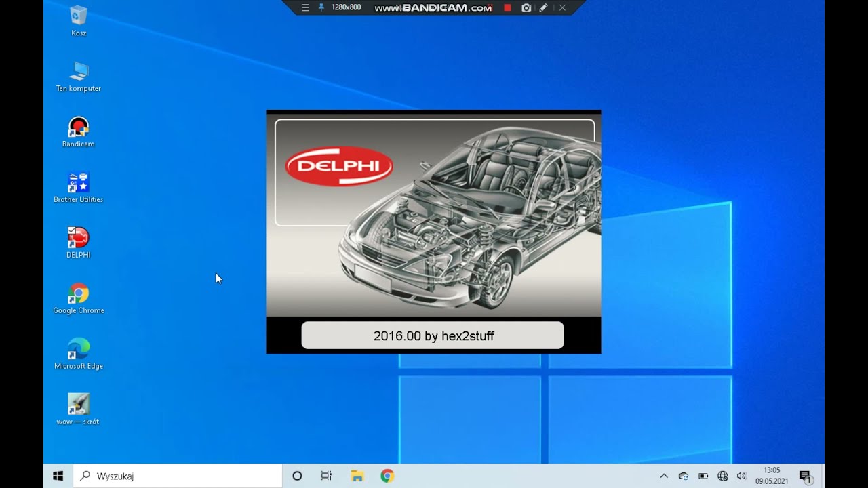
Task: Click the "2016.00 by hex2stuff" label
Action: [434, 335]
